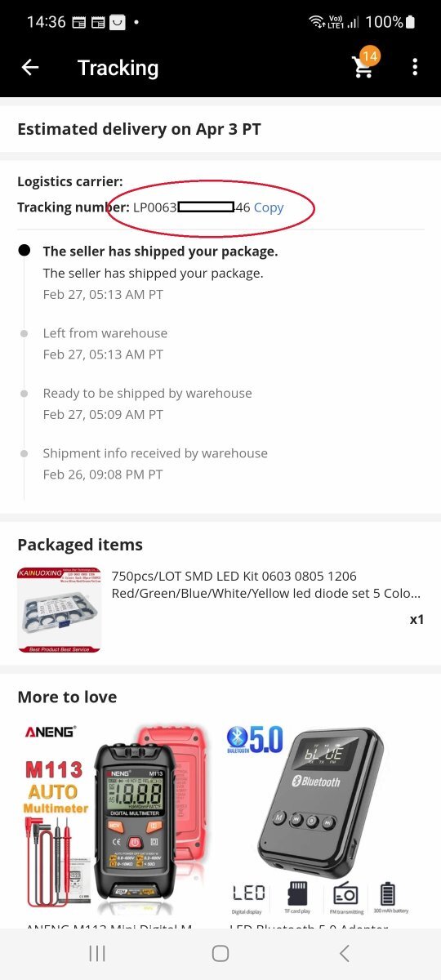Open the three-dot overflow menu

pos(415,68)
